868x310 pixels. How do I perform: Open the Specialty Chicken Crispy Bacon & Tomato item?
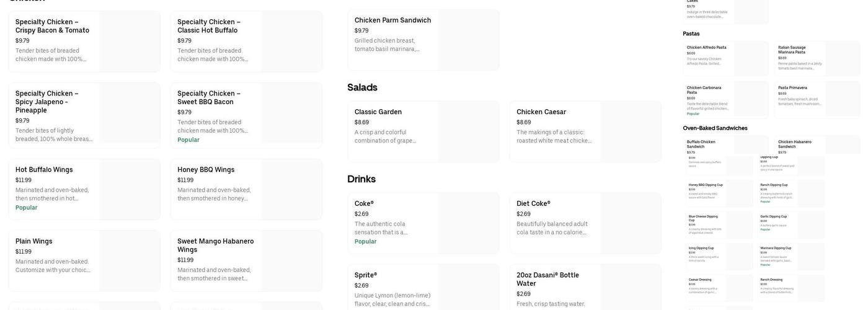pyautogui.click(x=84, y=42)
